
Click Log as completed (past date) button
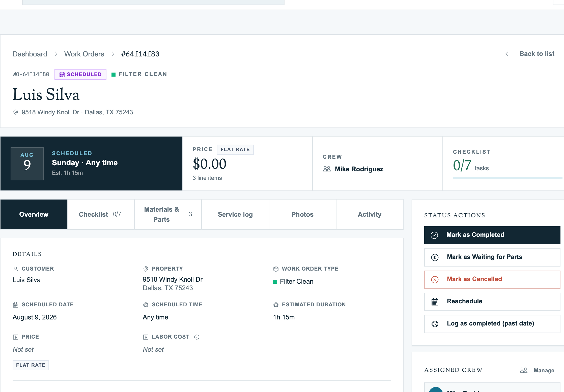coord(492,324)
